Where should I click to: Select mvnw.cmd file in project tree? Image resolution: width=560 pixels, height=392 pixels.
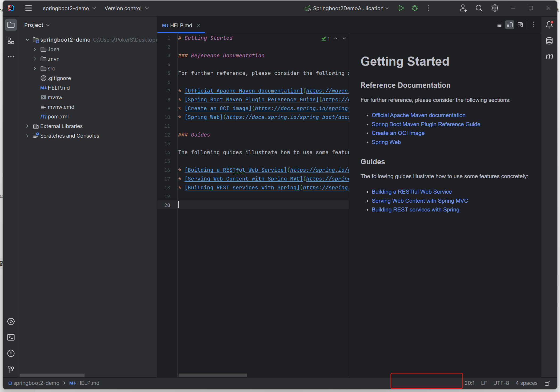click(58, 107)
